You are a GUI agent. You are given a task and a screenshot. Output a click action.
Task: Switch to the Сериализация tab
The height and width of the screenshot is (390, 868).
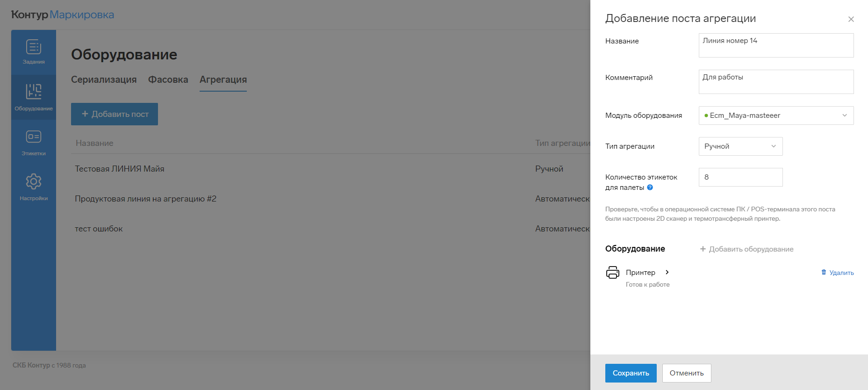pyautogui.click(x=104, y=79)
